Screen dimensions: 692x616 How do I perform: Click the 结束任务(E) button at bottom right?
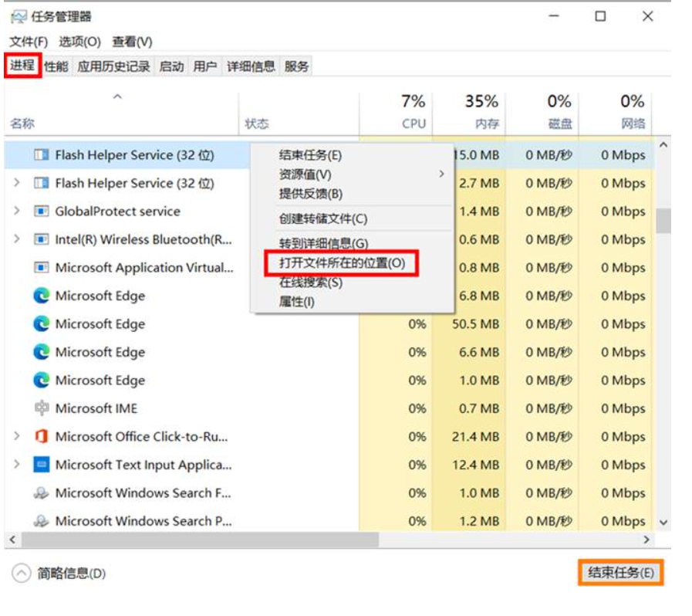620,573
